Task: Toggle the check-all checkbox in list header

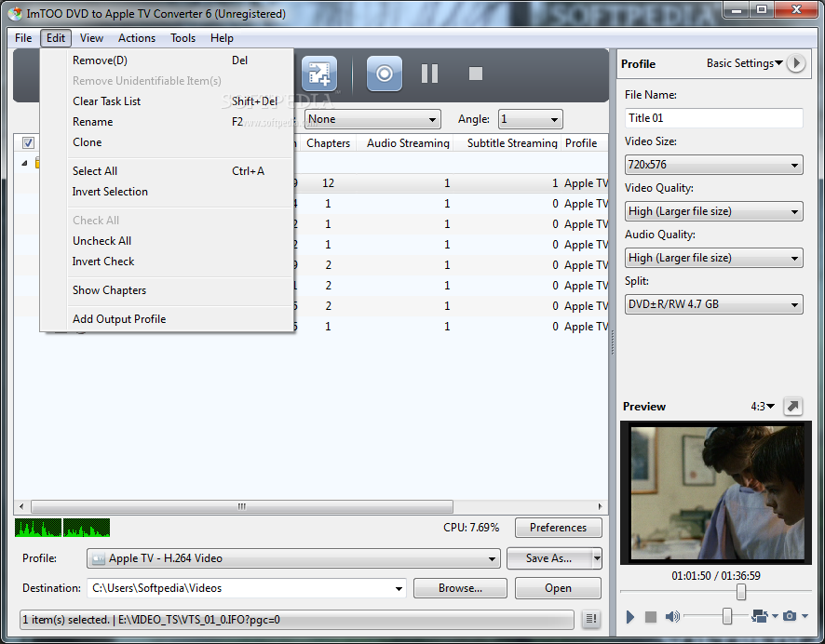Action: pos(29,142)
